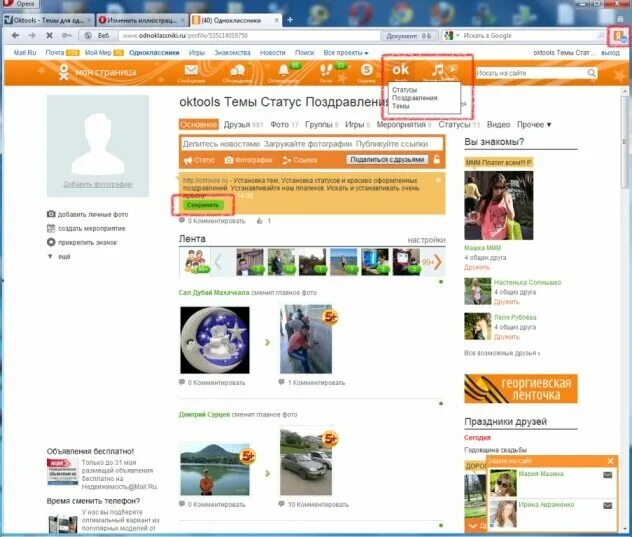Open new tab with plus button
The image size is (632, 537).
290,20
